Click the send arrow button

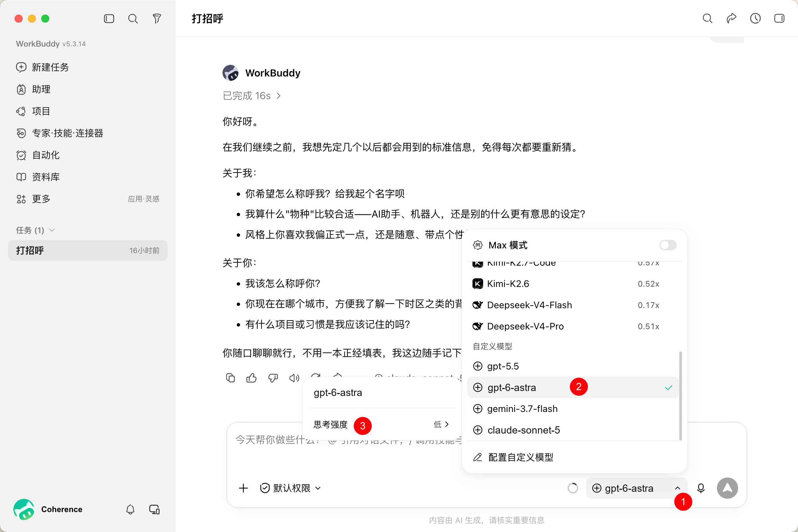tap(728, 488)
